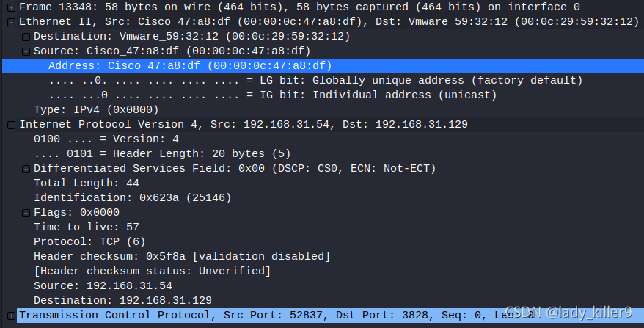Select the Identification 0x623a row
Screen dimensions: 644x328
[323, 197]
